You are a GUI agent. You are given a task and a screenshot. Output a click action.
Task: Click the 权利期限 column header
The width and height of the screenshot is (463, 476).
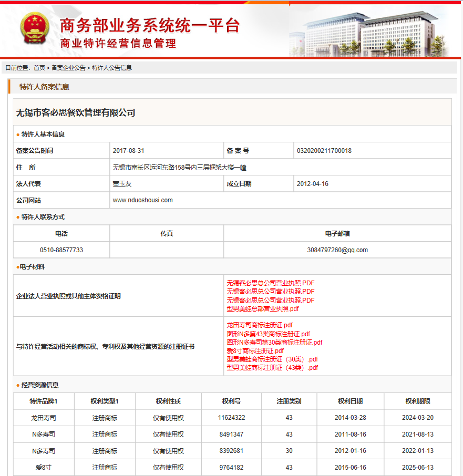click(418, 401)
